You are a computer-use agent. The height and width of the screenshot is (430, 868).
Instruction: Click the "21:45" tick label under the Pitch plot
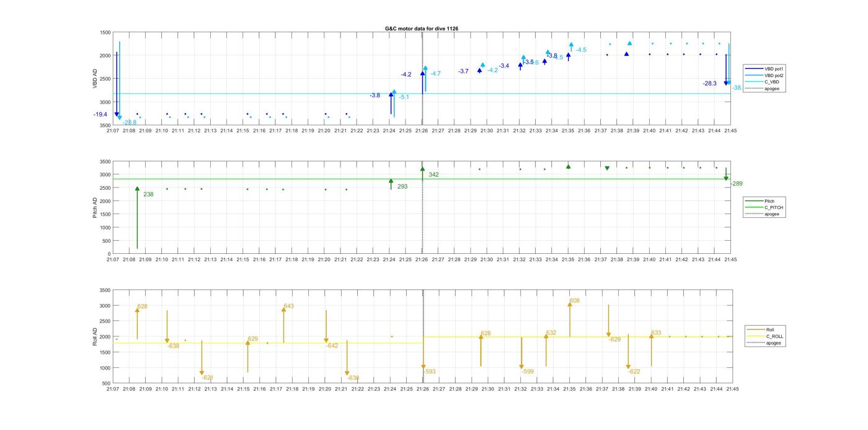point(730,260)
